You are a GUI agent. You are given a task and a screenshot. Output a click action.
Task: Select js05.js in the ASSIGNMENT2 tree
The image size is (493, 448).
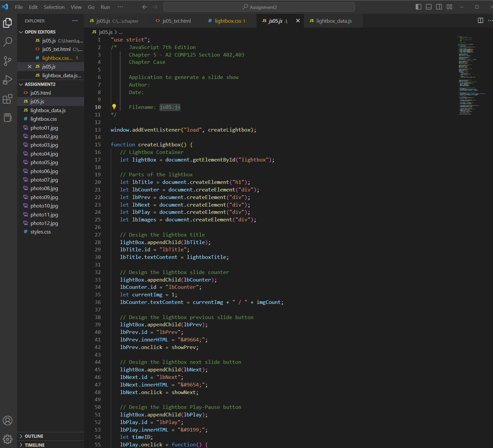tap(51, 101)
